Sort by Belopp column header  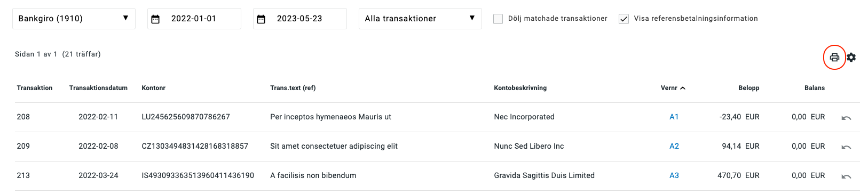point(748,88)
